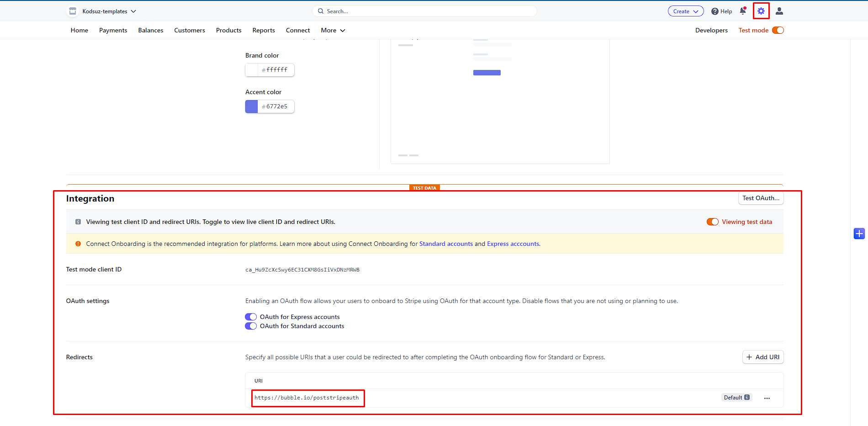This screenshot has width=868, height=426.
Task: Open the user profile icon
Action: (779, 11)
